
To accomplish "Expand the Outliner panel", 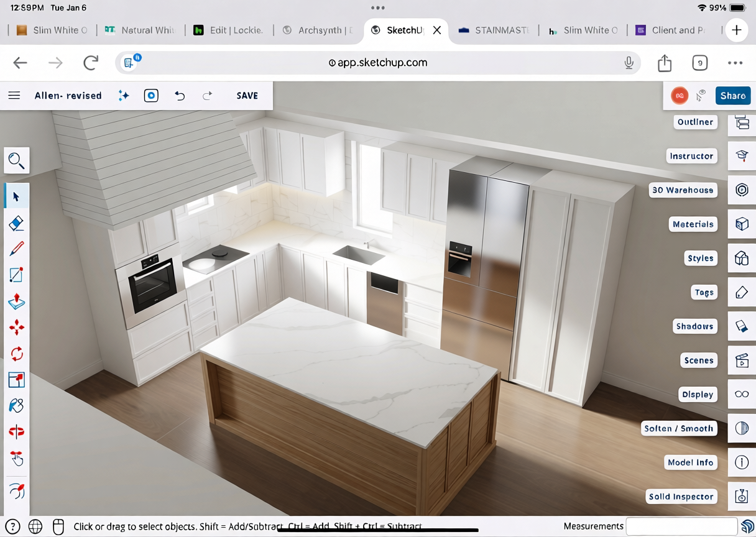I will [x=742, y=122].
